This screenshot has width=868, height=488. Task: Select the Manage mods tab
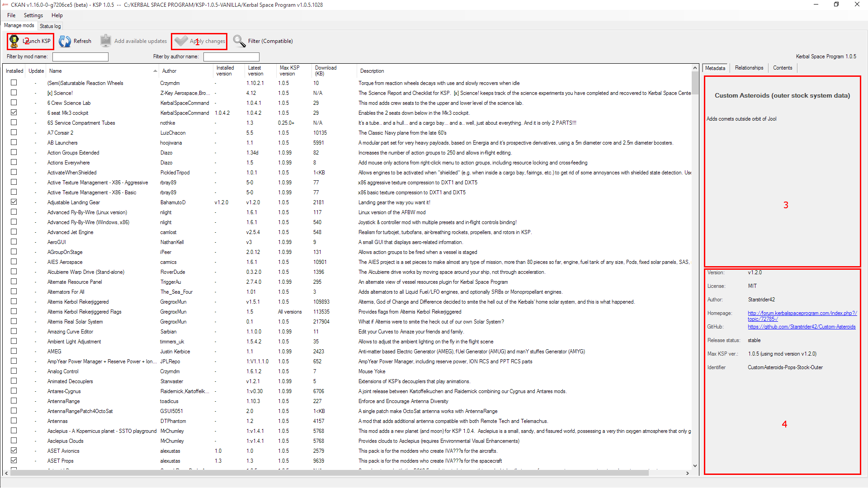coord(19,25)
